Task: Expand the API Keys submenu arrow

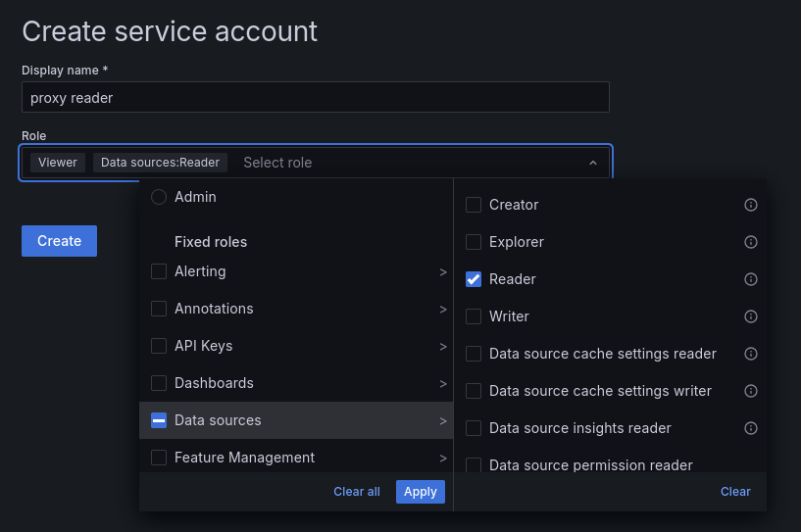Action: pos(443,347)
